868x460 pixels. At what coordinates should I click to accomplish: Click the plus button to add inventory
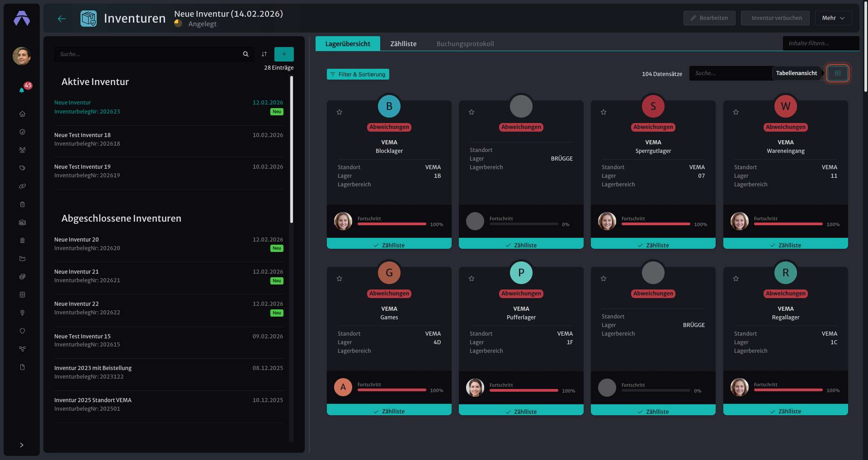click(x=284, y=54)
